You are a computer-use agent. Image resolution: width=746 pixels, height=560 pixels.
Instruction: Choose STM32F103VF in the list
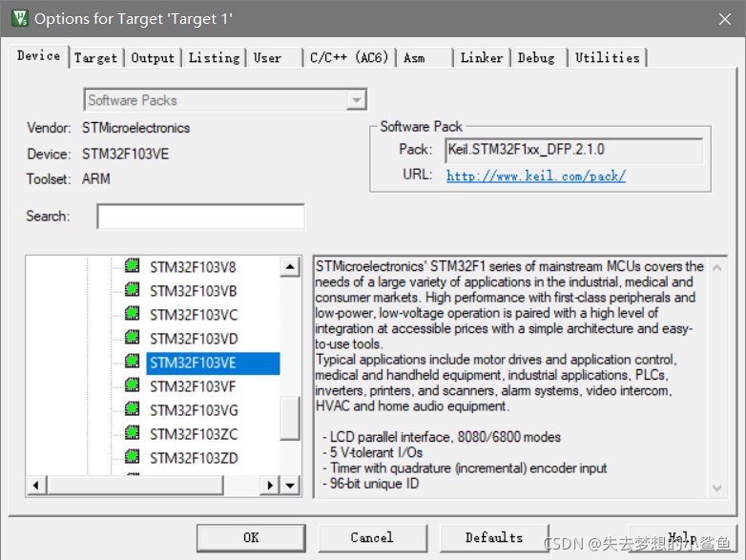(x=193, y=386)
